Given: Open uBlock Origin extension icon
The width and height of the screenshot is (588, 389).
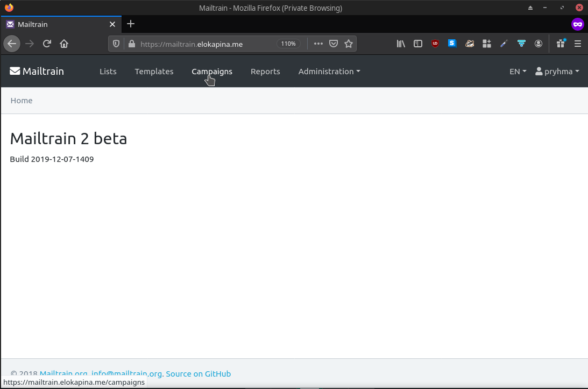Looking at the screenshot, I should click(x=435, y=44).
